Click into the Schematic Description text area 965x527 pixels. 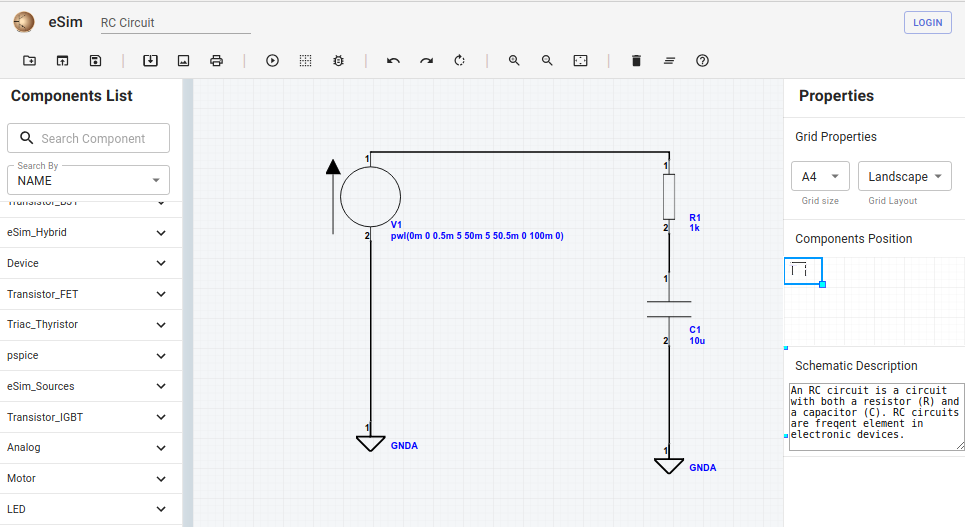876,417
